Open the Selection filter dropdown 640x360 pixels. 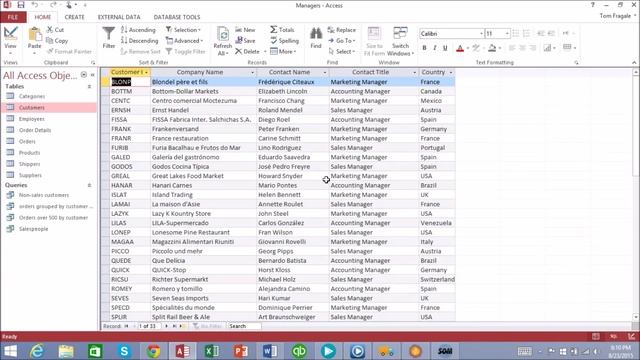(183, 30)
